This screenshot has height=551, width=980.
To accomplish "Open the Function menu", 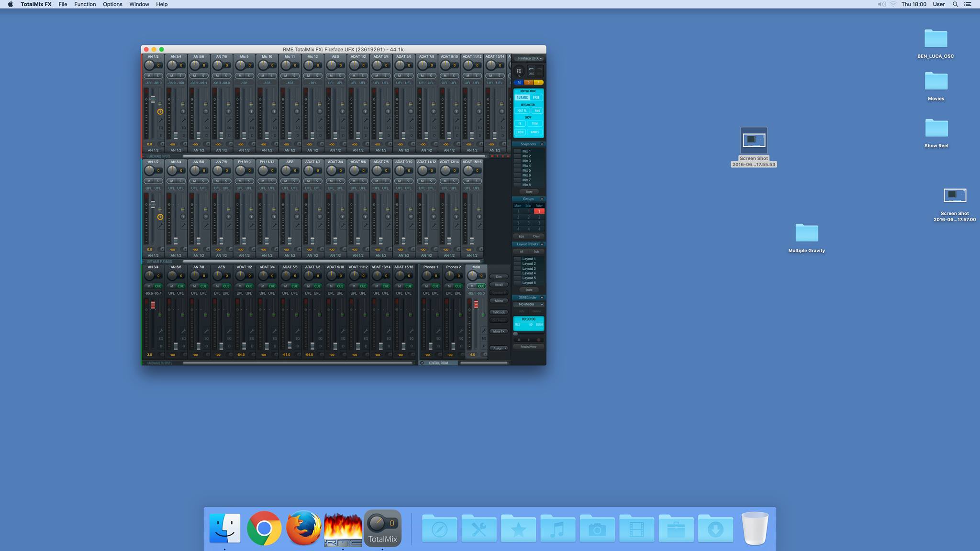I will (85, 4).
